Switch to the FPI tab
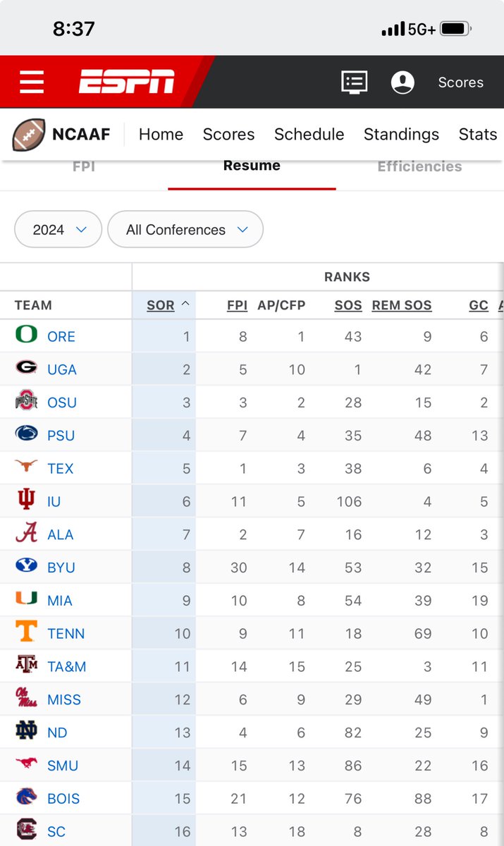Screen dimensions: 504x846 tap(84, 166)
